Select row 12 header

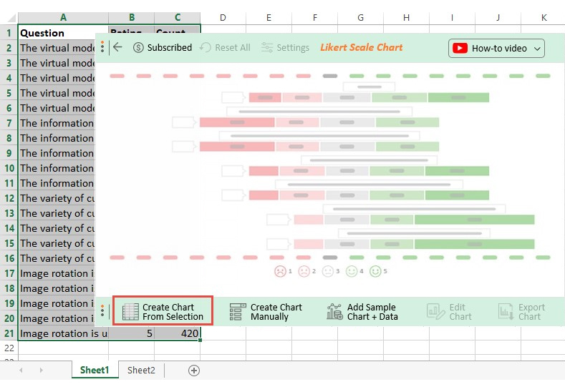(9, 198)
